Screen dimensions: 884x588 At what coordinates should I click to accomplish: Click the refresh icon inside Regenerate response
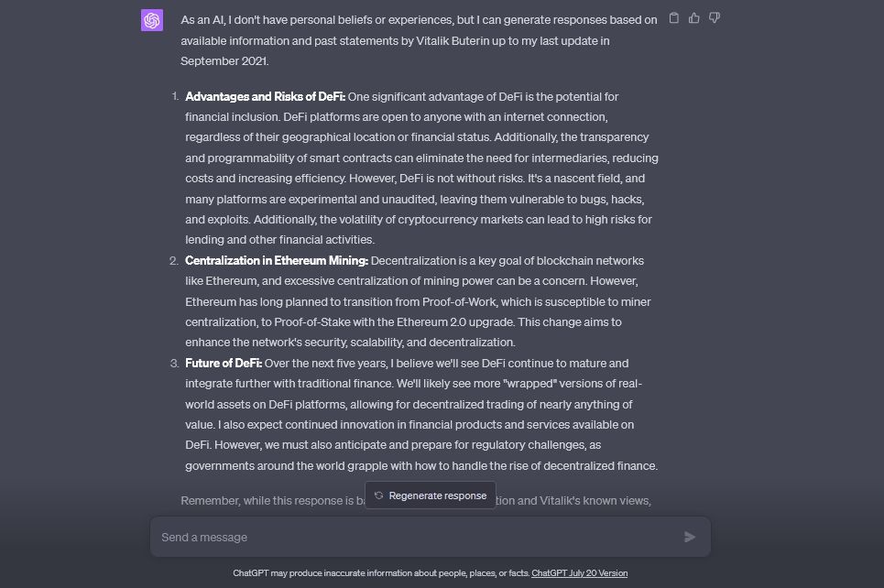point(378,495)
